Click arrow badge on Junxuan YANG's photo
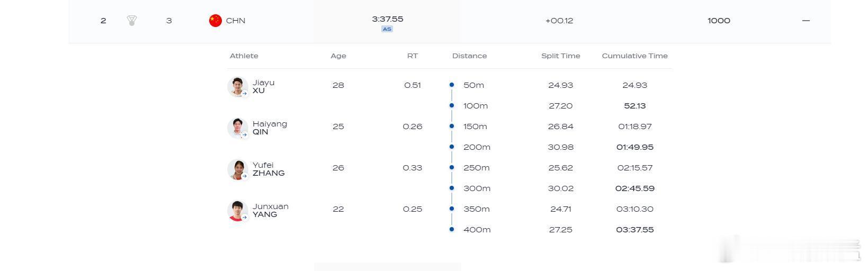868x271 pixels. click(245, 218)
